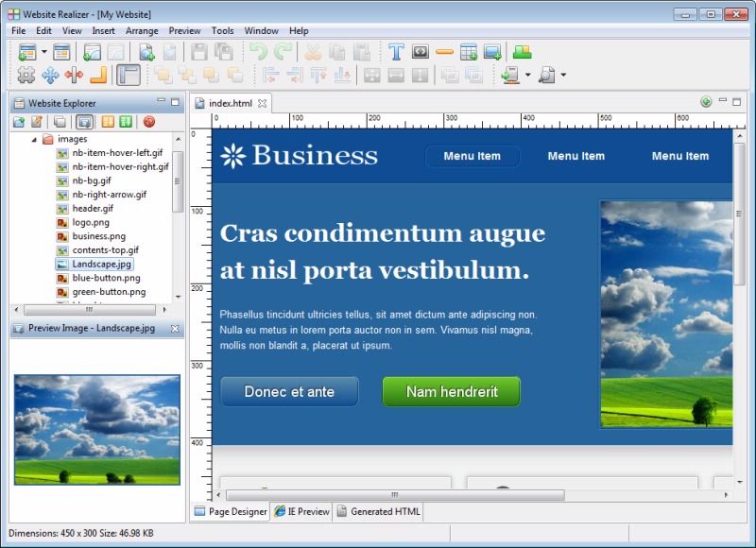Click the Landscape preview image thumbnail

point(96,430)
